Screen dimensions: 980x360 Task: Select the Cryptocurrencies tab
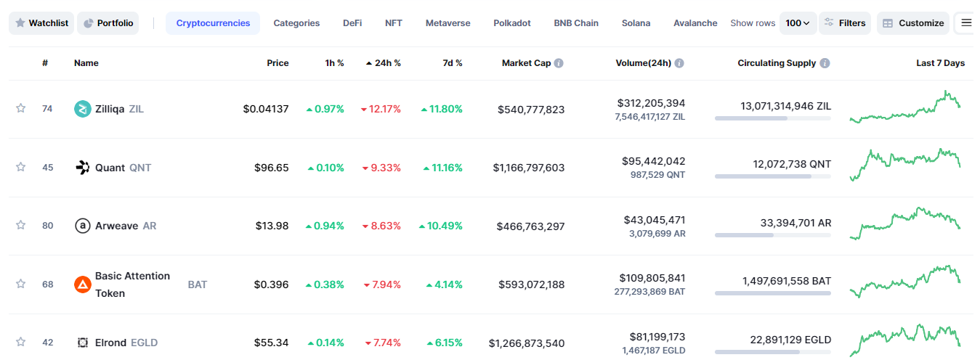click(x=213, y=23)
